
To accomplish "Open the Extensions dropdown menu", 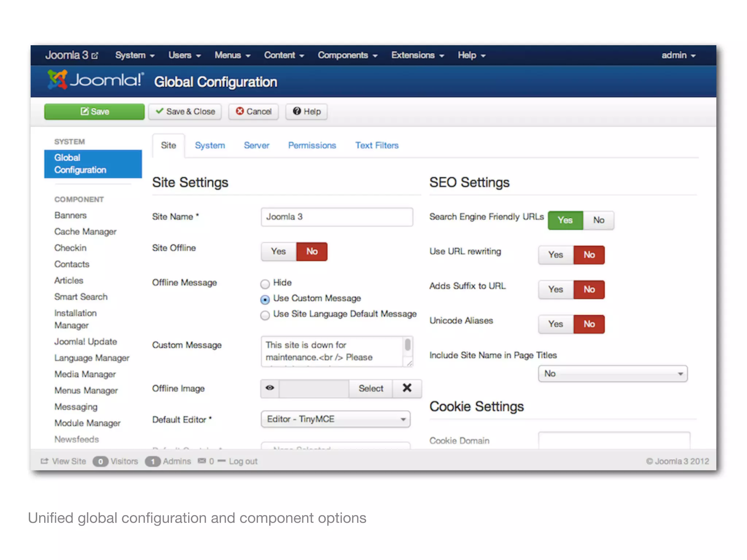I will [x=418, y=55].
